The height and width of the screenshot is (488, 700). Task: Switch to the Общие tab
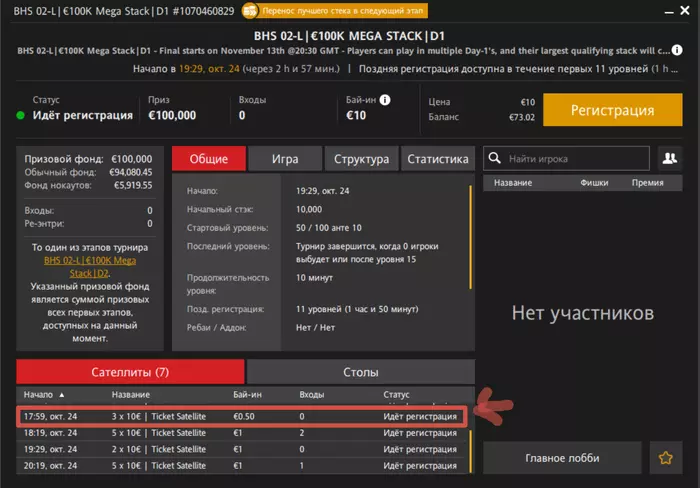pyautogui.click(x=208, y=158)
